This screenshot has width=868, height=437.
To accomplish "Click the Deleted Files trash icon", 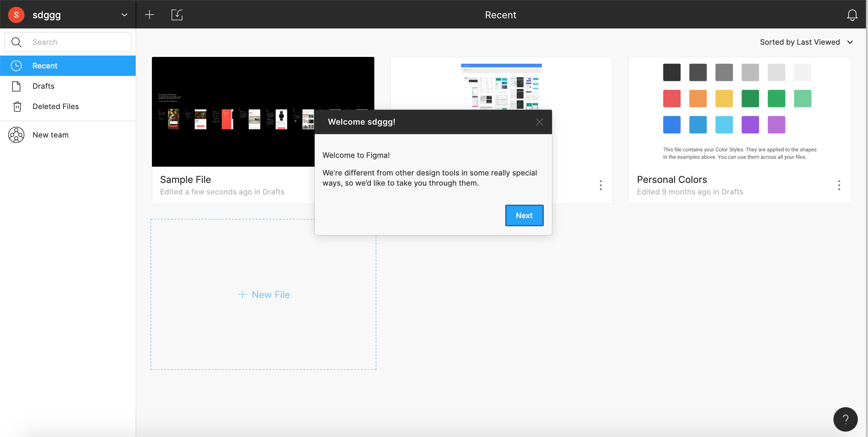I will tap(16, 106).
